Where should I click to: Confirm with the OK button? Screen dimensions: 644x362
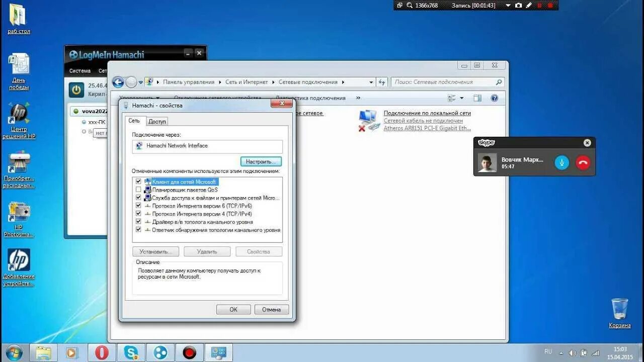click(233, 309)
